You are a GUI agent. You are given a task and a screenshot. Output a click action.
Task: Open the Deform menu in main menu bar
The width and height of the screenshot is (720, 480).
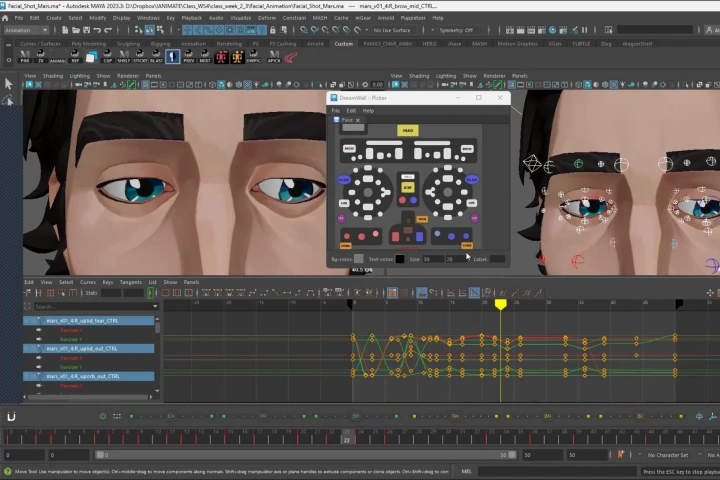pyautogui.click(x=266, y=18)
